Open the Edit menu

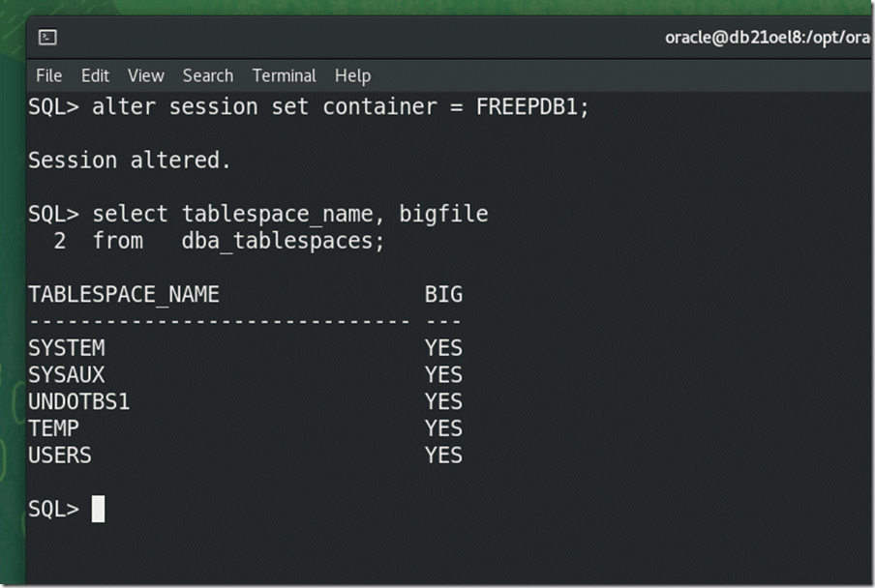[95, 75]
